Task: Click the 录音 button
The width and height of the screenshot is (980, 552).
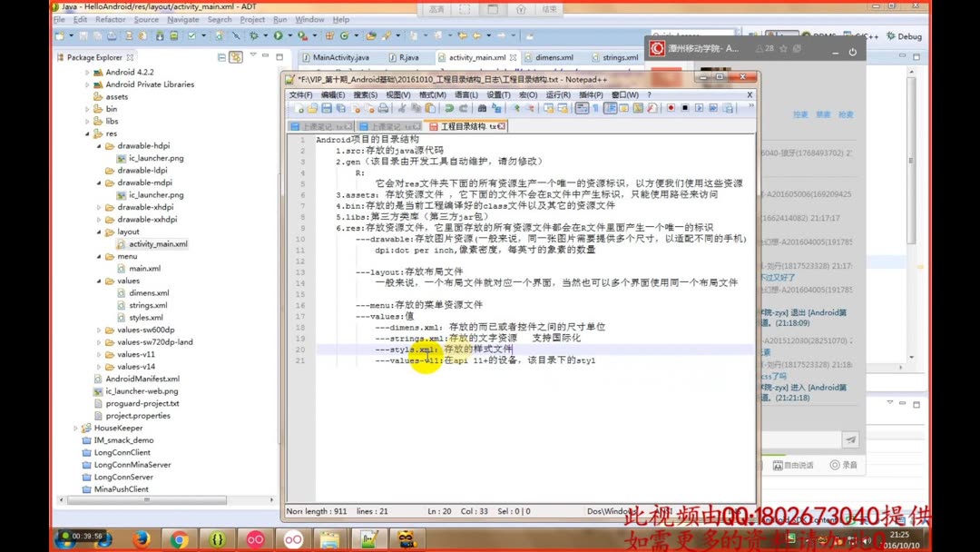Action: (843, 464)
